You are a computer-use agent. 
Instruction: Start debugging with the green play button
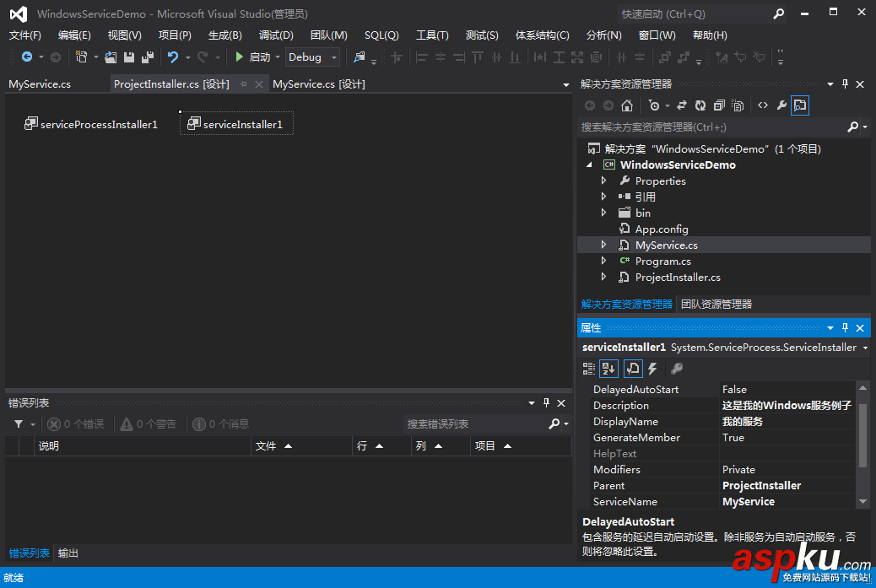pyautogui.click(x=239, y=57)
